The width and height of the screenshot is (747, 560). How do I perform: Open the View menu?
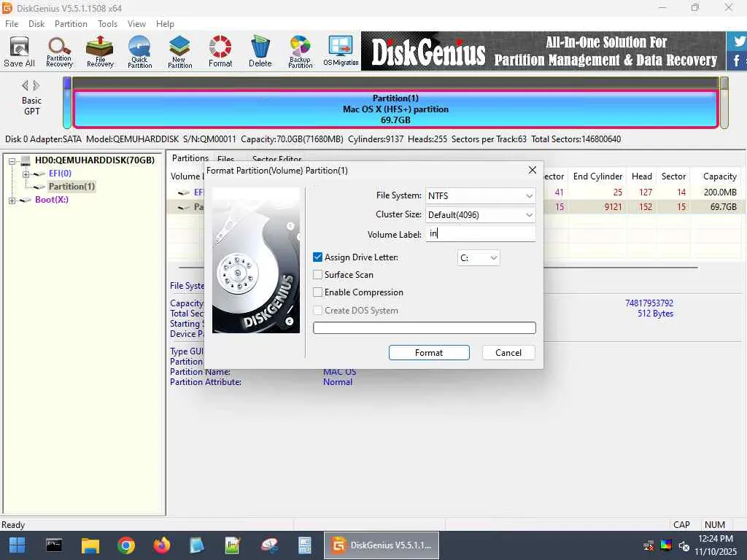coord(136,24)
